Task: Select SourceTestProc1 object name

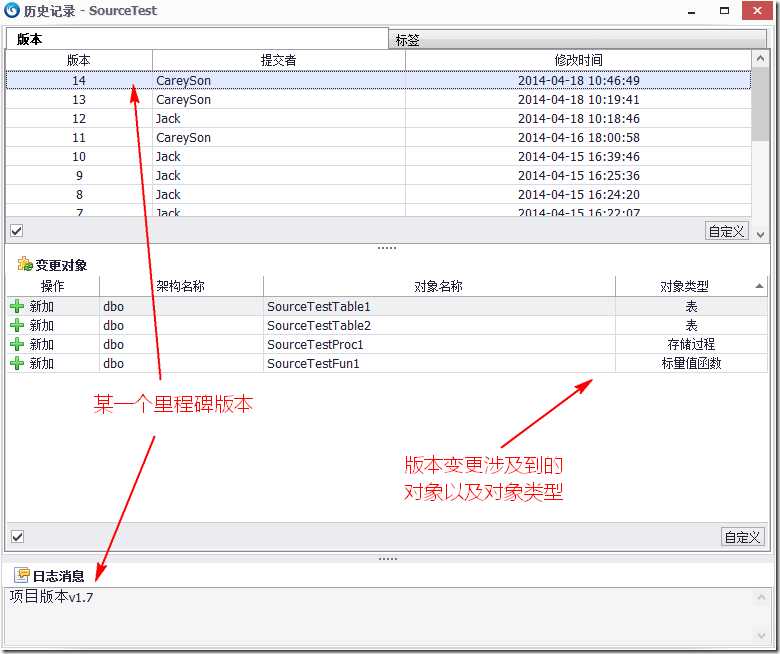Action: click(315, 344)
